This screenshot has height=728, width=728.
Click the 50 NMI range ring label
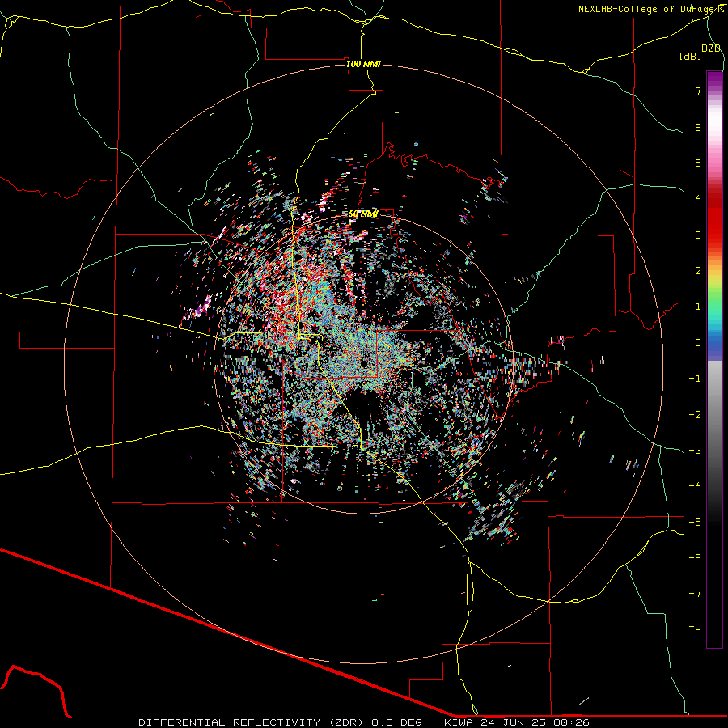[x=363, y=214]
